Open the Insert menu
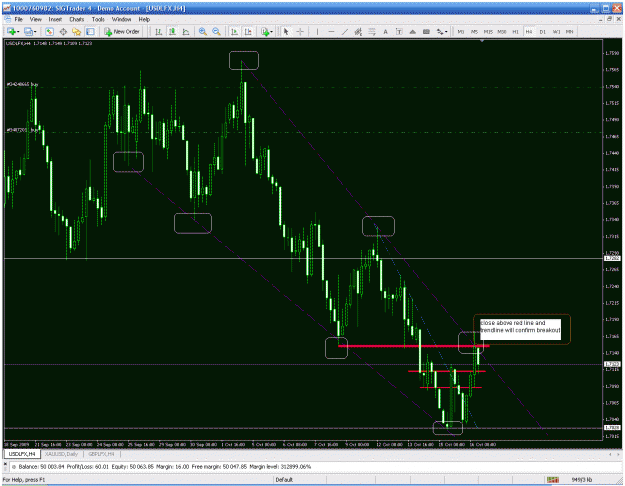This screenshot has height=486, width=625. [x=55, y=19]
